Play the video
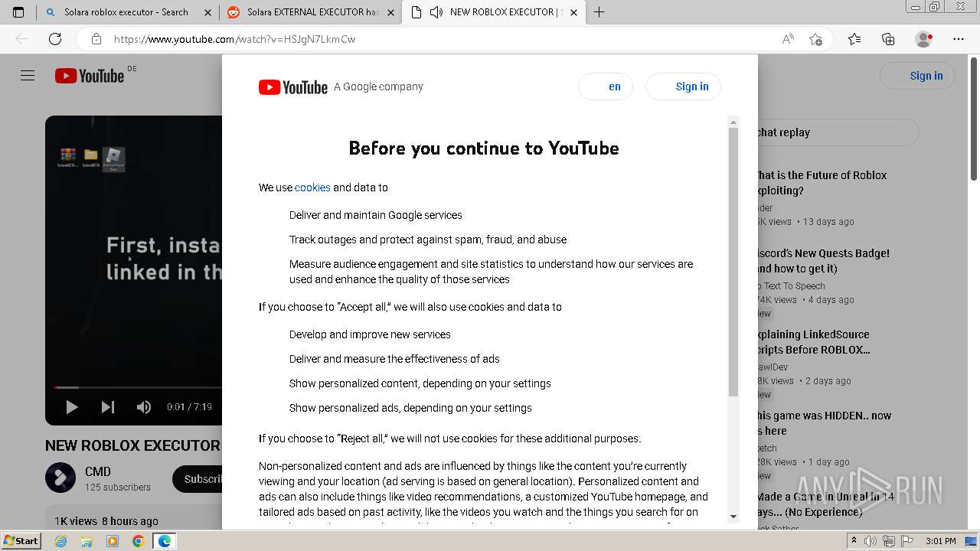This screenshot has width=980, height=551. tap(72, 407)
